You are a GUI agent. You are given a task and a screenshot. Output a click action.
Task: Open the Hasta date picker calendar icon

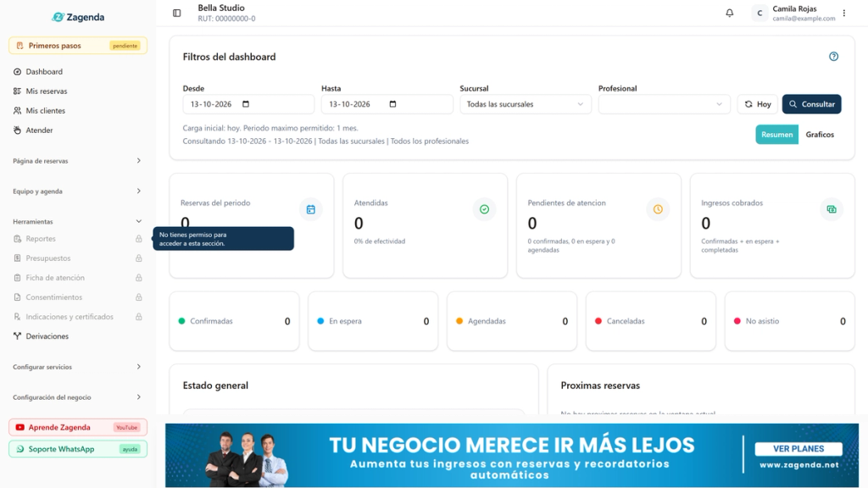tap(392, 104)
